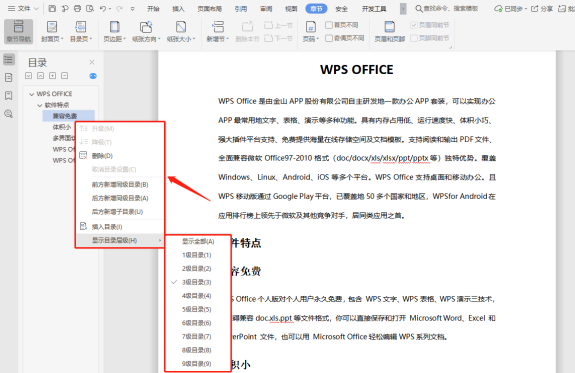Open the 纸张大小 paper size menu
This screenshot has width=575, height=373.
point(181,31)
